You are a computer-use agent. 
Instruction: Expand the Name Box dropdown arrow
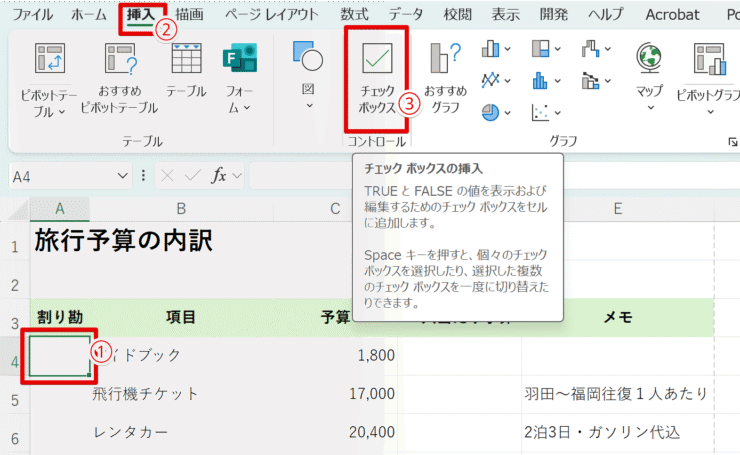pos(122,176)
